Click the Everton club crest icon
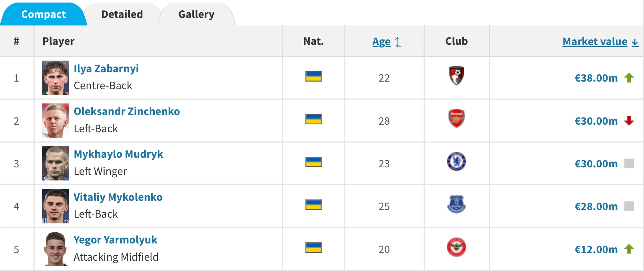The height and width of the screenshot is (271, 644). point(456,204)
